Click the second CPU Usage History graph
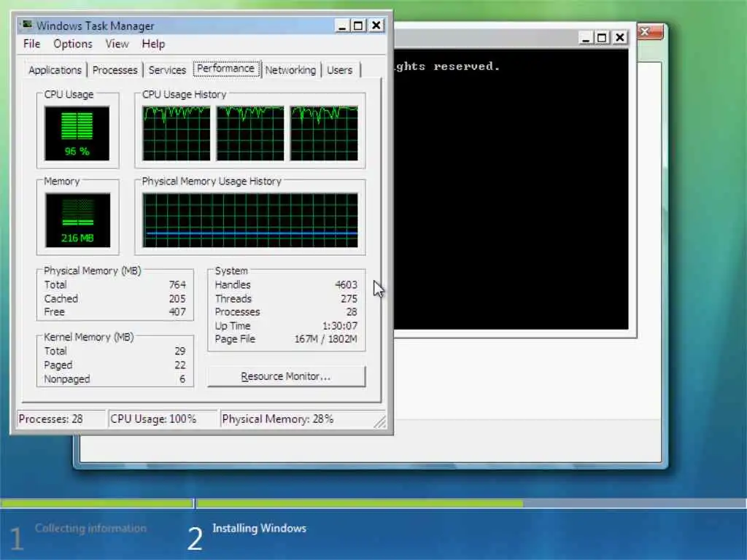This screenshot has height=560, width=747. pyautogui.click(x=250, y=133)
